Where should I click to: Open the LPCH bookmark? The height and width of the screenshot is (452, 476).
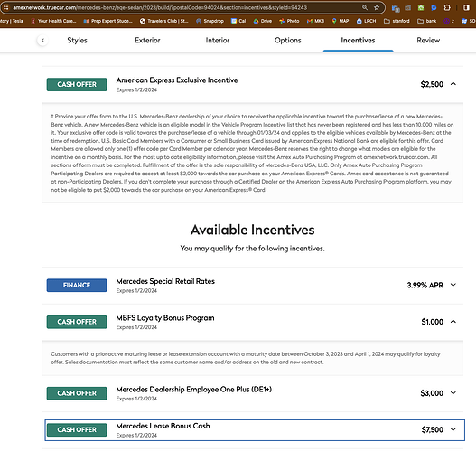366,21
